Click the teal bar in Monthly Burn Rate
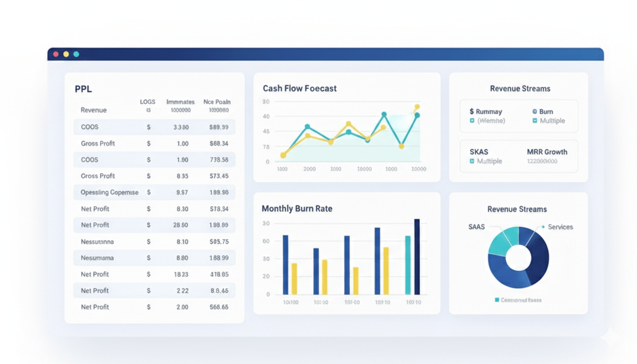The height and width of the screenshot is (364, 637). [x=408, y=264]
